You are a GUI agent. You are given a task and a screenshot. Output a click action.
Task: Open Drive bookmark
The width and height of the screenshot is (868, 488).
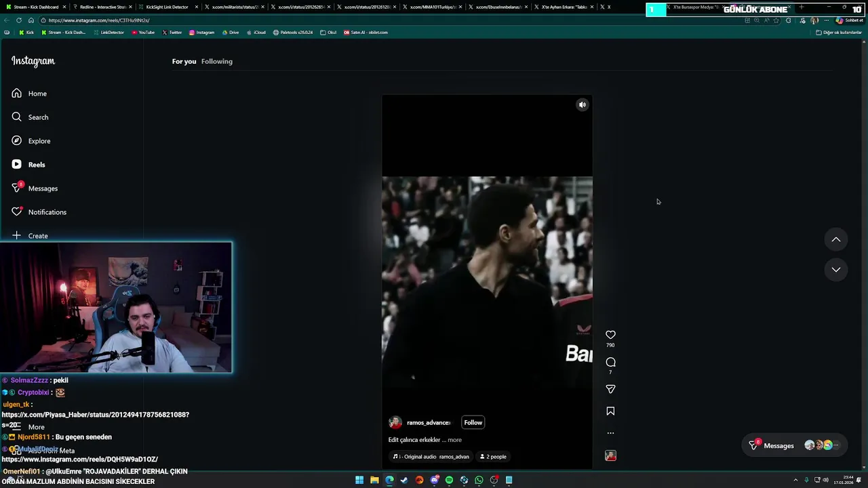231,33
